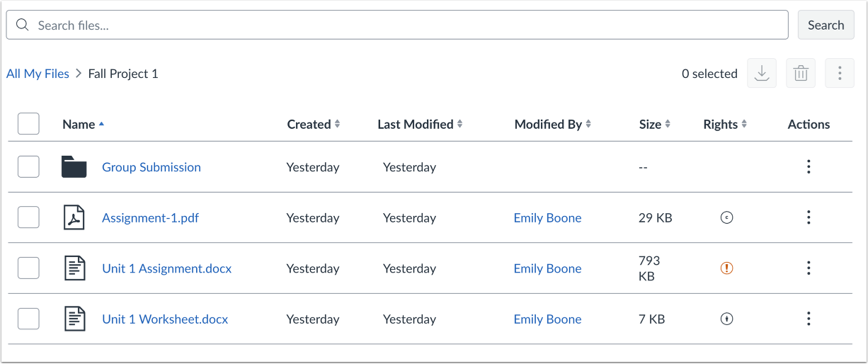This screenshot has height=364, width=868.
Task: Select the Group Submission checkbox
Action: tap(28, 167)
